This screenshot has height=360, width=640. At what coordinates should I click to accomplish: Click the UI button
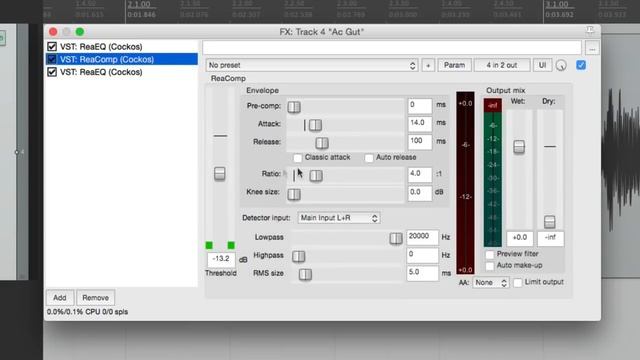click(542, 65)
